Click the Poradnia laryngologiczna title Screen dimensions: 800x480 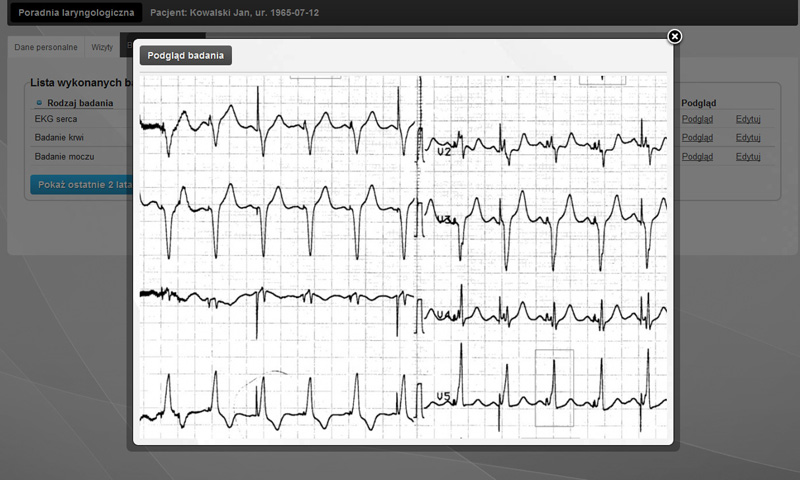click(76, 13)
